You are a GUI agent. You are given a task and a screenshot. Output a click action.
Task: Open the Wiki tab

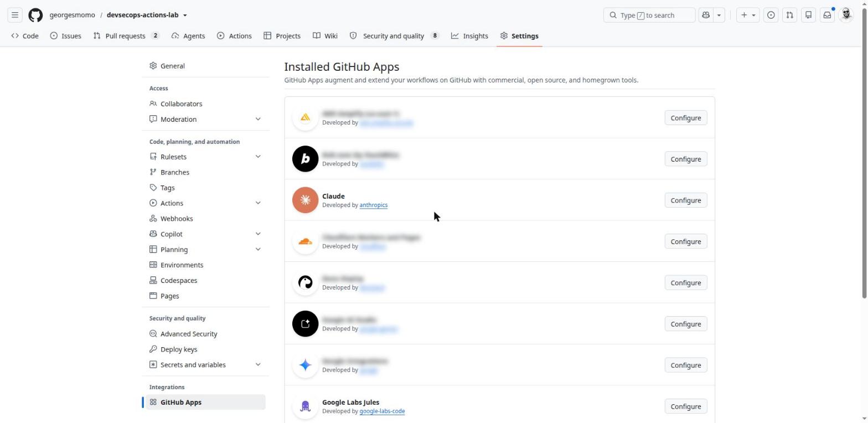[325, 36]
